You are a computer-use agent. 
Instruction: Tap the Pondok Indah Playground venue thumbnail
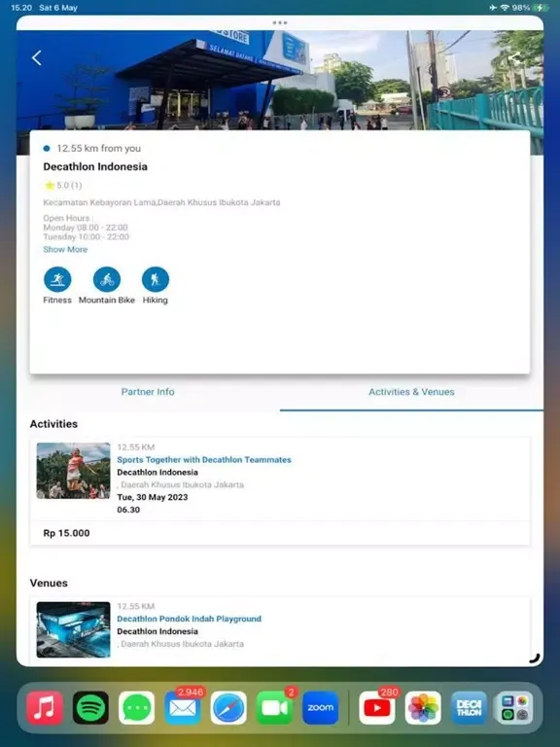coord(73,630)
